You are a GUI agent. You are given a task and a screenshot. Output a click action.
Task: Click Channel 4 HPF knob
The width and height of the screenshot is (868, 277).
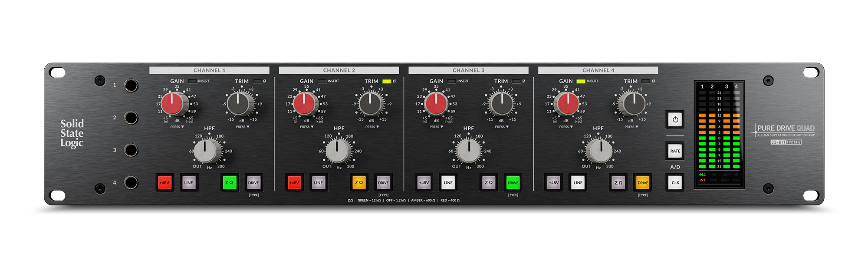pyautogui.click(x=600, y=151)
